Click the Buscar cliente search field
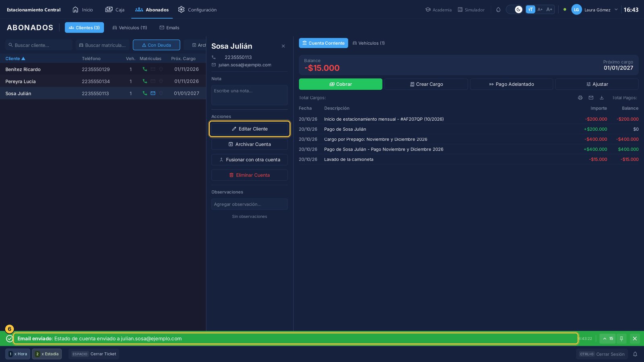 (x=39, y=45)
